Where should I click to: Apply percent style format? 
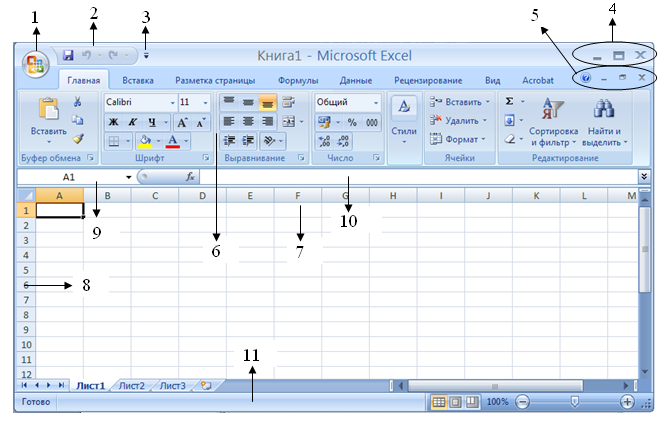click(352, 123)
